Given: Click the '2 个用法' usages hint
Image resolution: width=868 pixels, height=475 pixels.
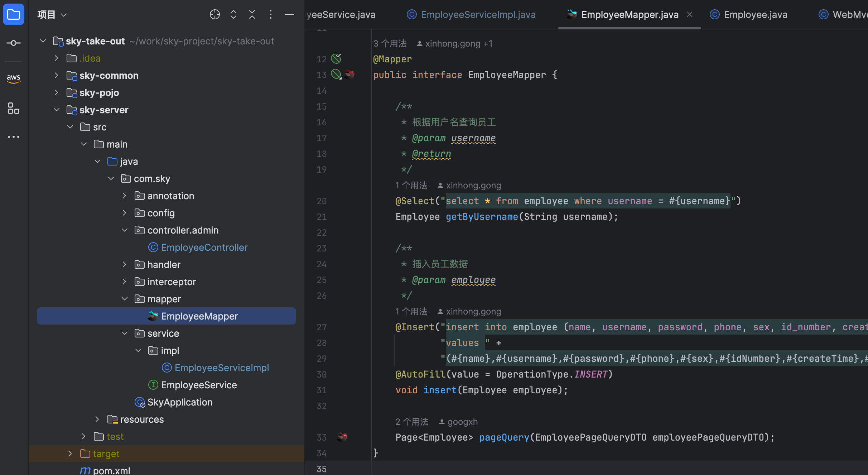Looking at the screenshot, I should pos(412,422).
